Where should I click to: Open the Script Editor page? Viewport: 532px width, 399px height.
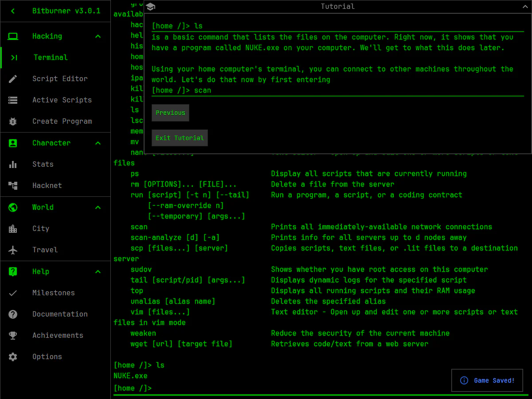(x=55, y=79)
